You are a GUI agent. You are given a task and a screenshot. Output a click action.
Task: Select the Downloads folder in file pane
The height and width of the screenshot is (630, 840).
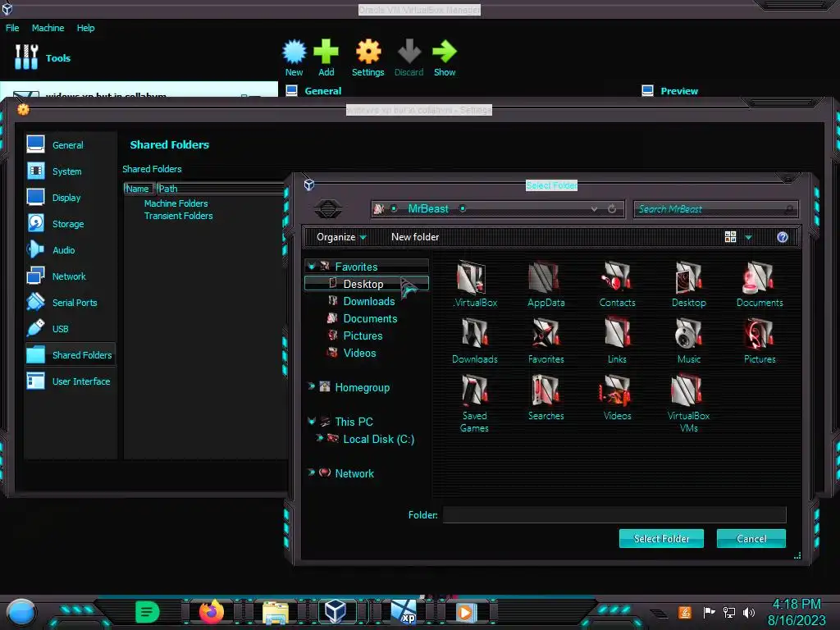pos(475,340)
